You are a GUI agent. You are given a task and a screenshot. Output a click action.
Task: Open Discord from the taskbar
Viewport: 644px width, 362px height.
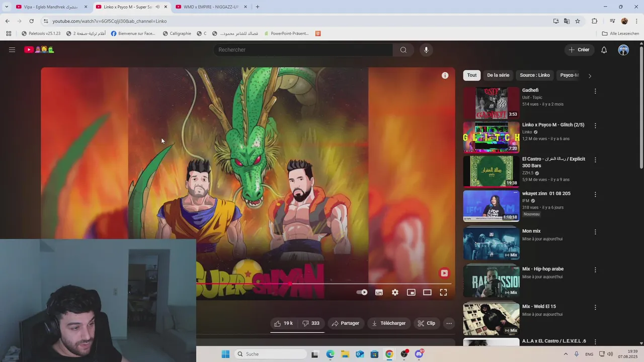point(419,354)
